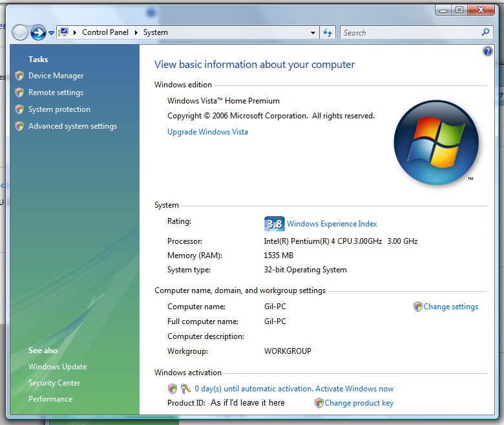
Task: Click the View basic information heading
Action: 255,65
